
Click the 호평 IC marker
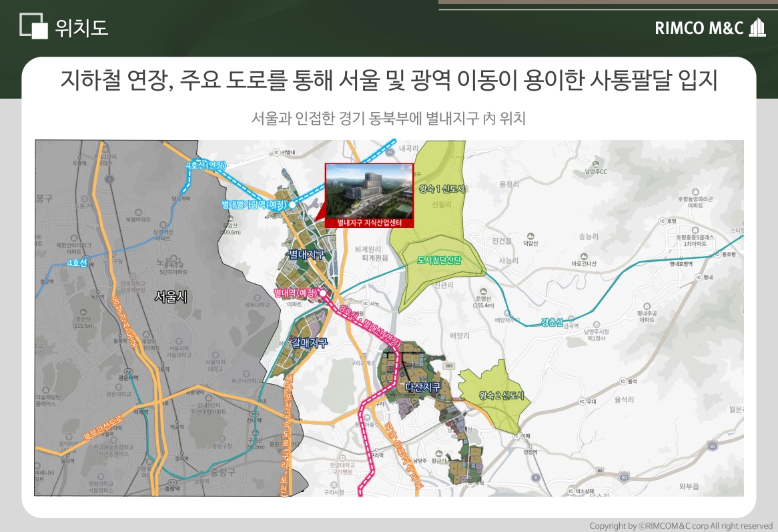(x=663, y=221)
